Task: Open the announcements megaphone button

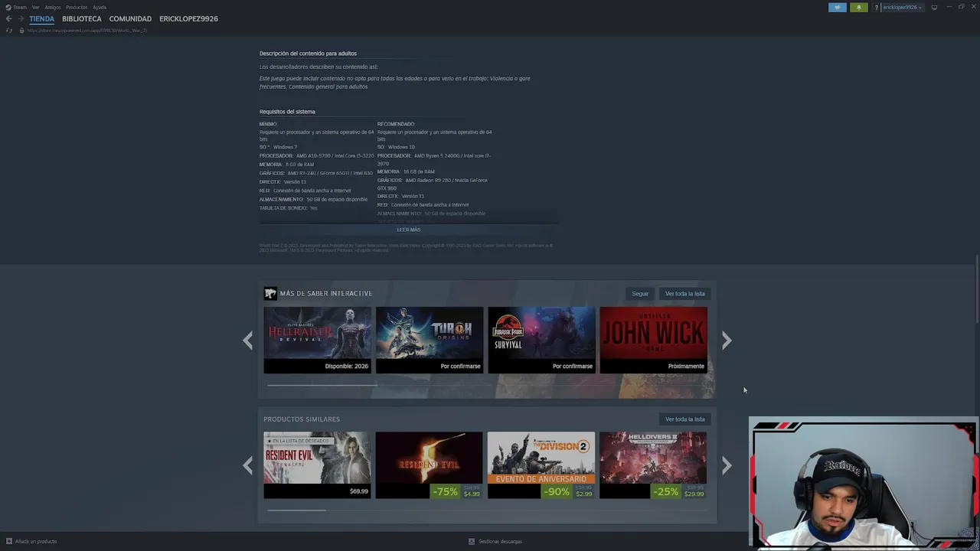Action: [838, 7]
